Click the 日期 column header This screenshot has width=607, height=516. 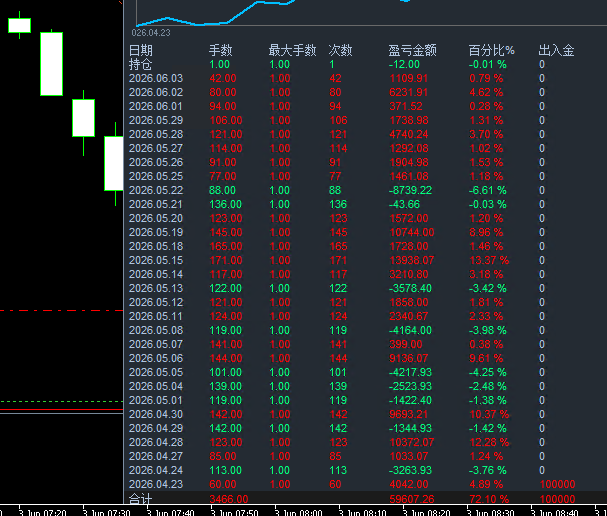click(x=141, y=50)
